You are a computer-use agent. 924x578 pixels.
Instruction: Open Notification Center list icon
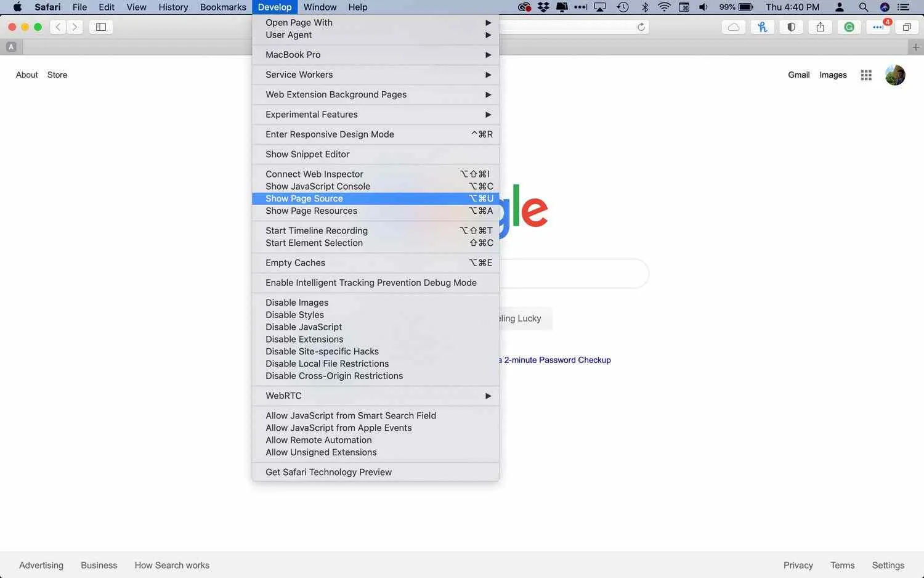(904, 7)
